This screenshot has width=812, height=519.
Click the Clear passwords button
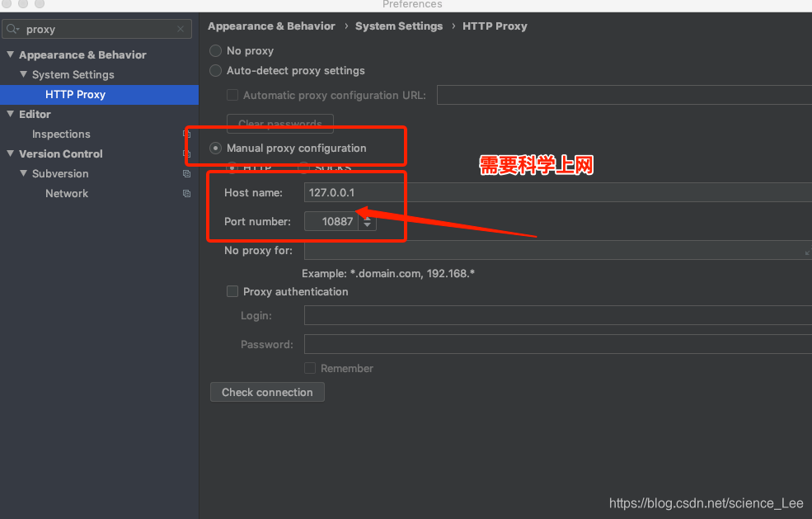pos(280,124)
